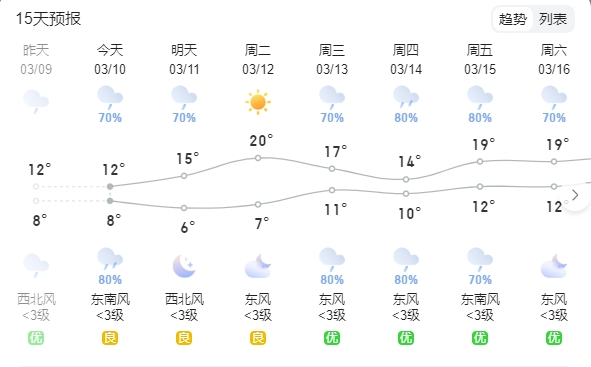
Task: Click the sunny icon for 03/12
Action: coord(258,102)
